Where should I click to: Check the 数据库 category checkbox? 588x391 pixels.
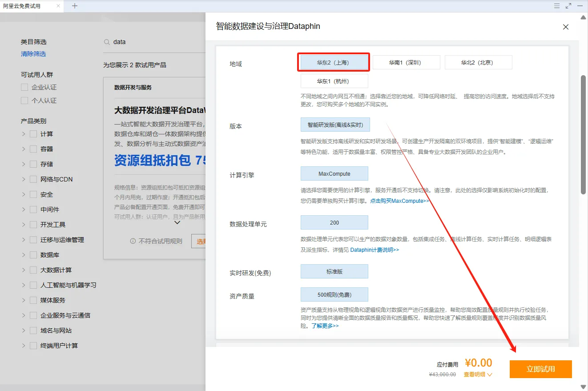pyautogui.click(x=33, y=255)
